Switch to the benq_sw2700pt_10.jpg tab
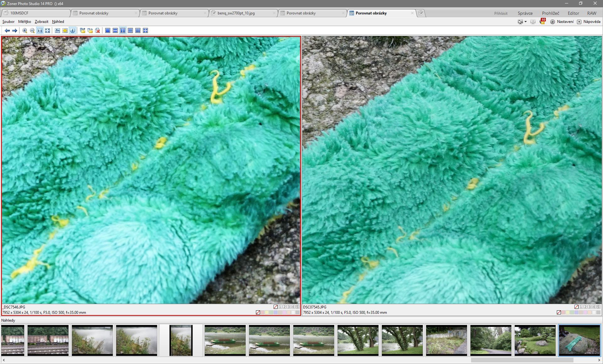 coord(236,13)
